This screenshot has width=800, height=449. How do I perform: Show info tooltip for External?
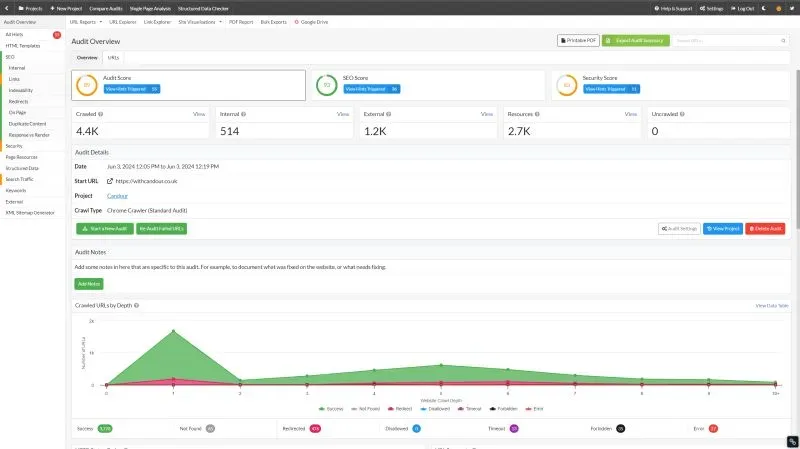point(388,114)
